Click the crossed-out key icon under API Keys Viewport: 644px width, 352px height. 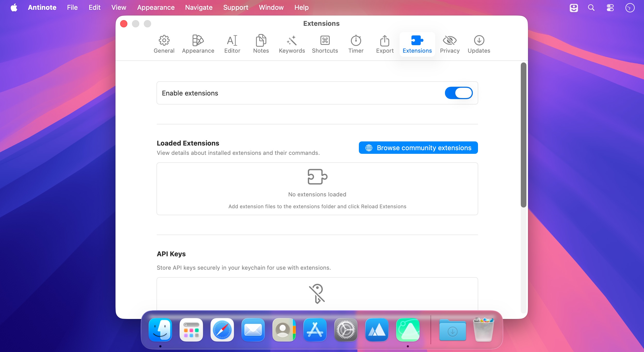point(317,294)
